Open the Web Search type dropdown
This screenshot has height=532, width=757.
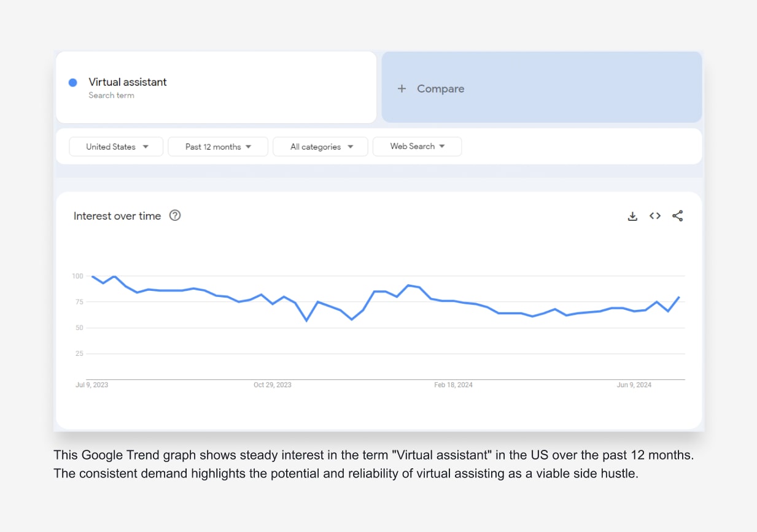point(417,146)
